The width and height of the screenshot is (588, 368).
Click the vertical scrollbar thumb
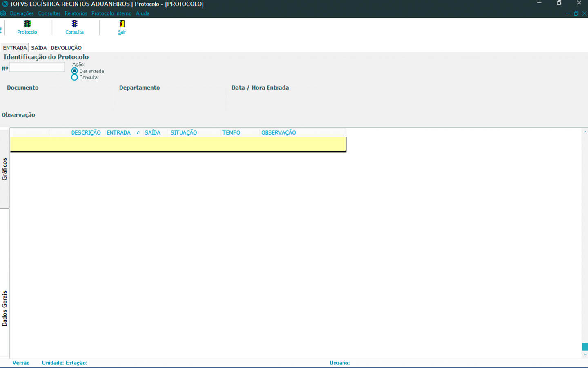[585, 347]
